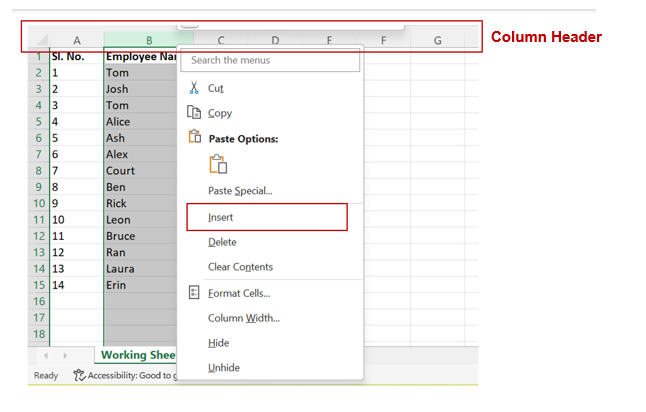Click the cell containing 'Alice'

(141, 122)
